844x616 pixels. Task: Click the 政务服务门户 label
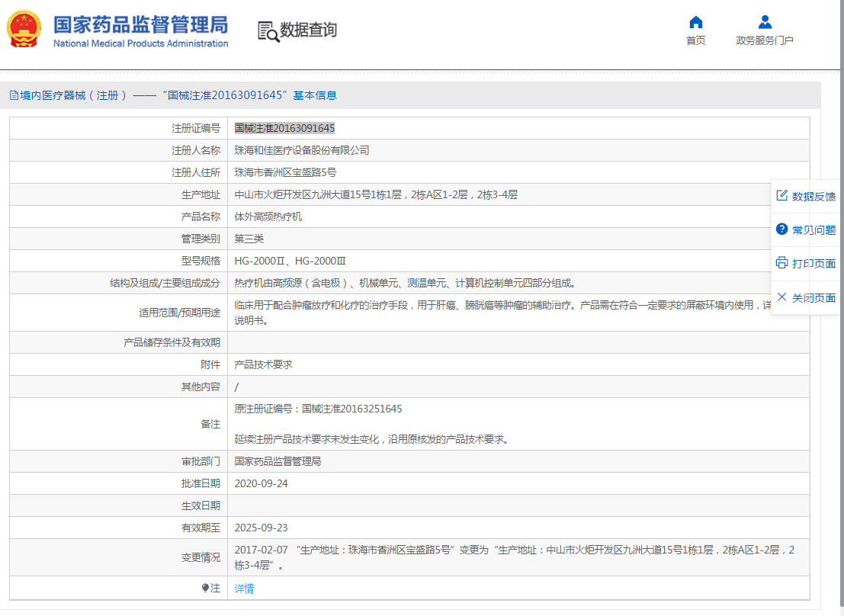[x=765, y=40]
